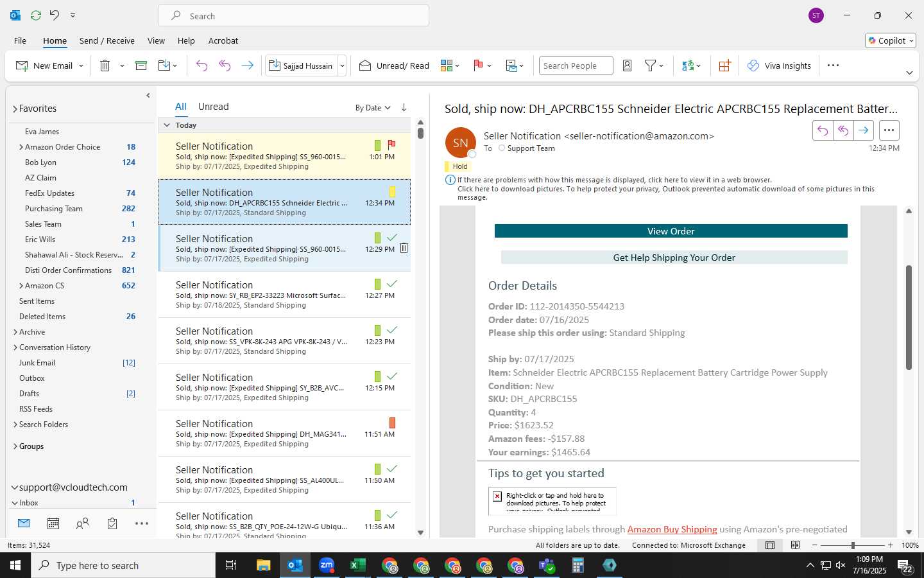Switch to Calendar view in bottom navigation
924x578 pixels.
click(x=53, y=523)
